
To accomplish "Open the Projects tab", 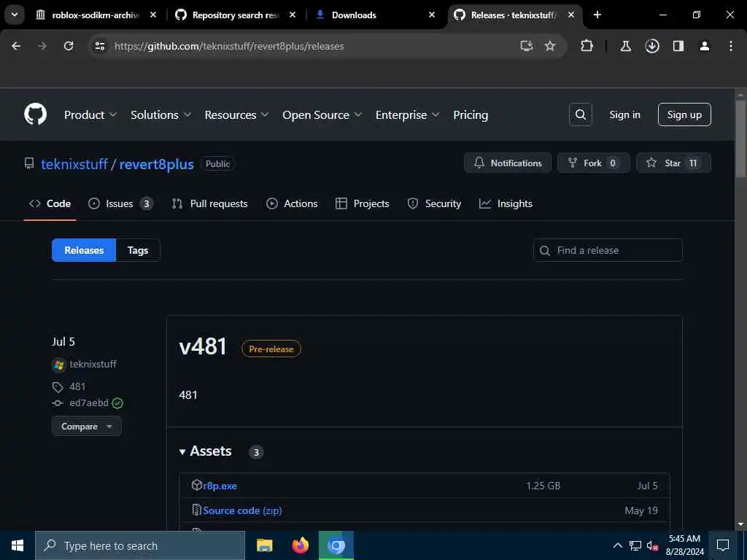I will click(362, 203).
